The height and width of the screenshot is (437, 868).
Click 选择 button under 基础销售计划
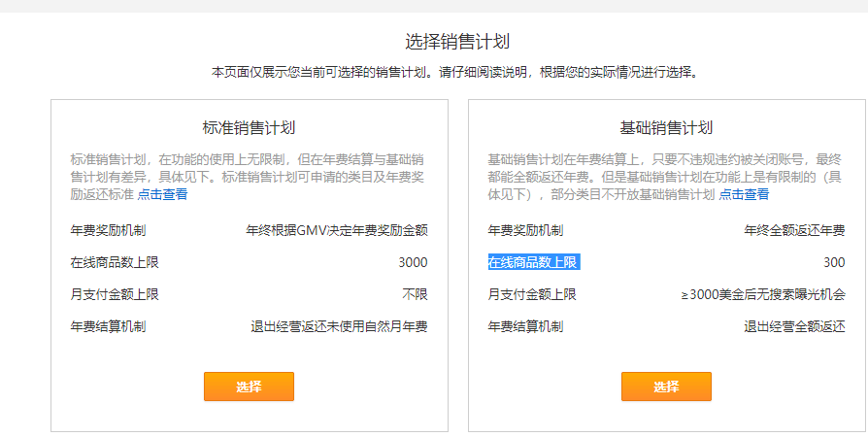pos(666,387)
